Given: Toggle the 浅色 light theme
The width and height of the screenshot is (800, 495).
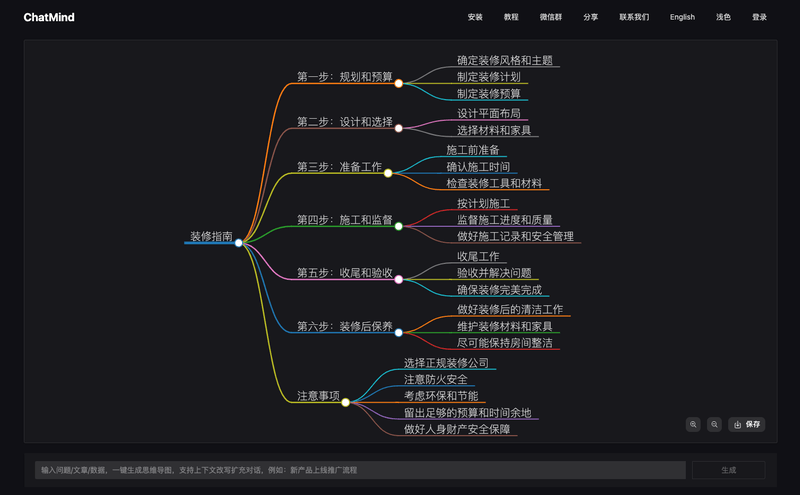Looking at the screenshot, I should 723,17.
